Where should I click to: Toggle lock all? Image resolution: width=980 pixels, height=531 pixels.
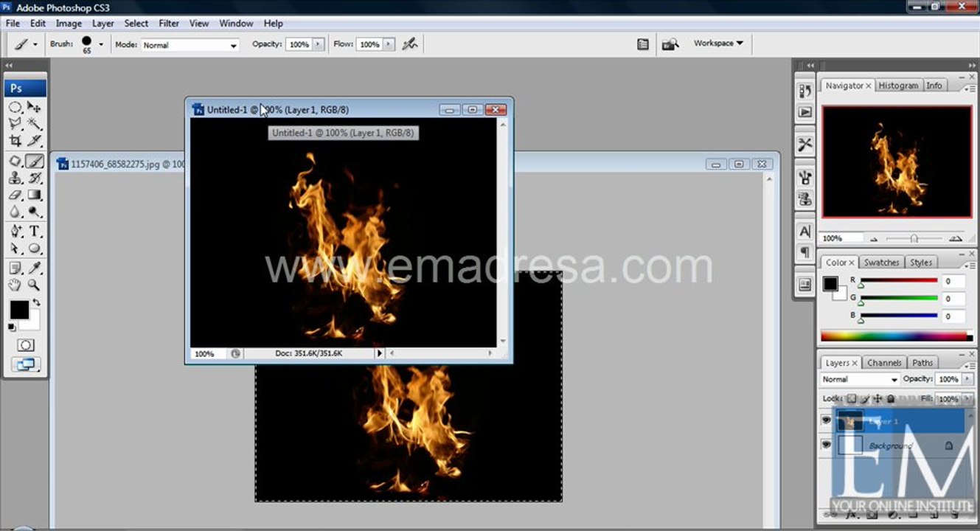890,398
